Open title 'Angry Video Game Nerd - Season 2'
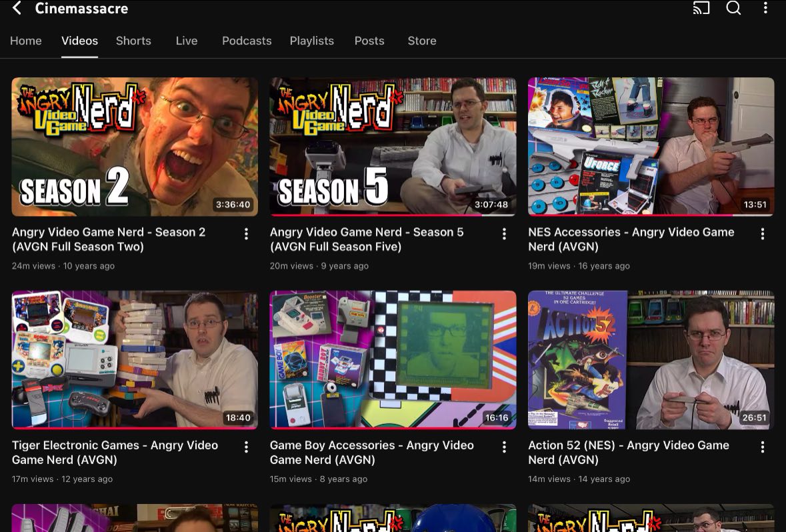The image size is (786, 532). (x=109, y=239)
